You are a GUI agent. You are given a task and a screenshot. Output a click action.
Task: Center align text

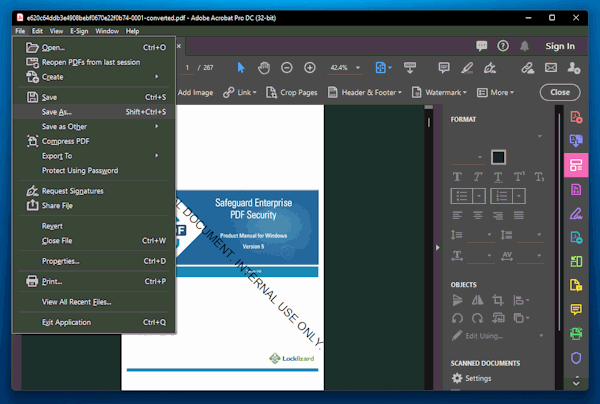[478, 216]
